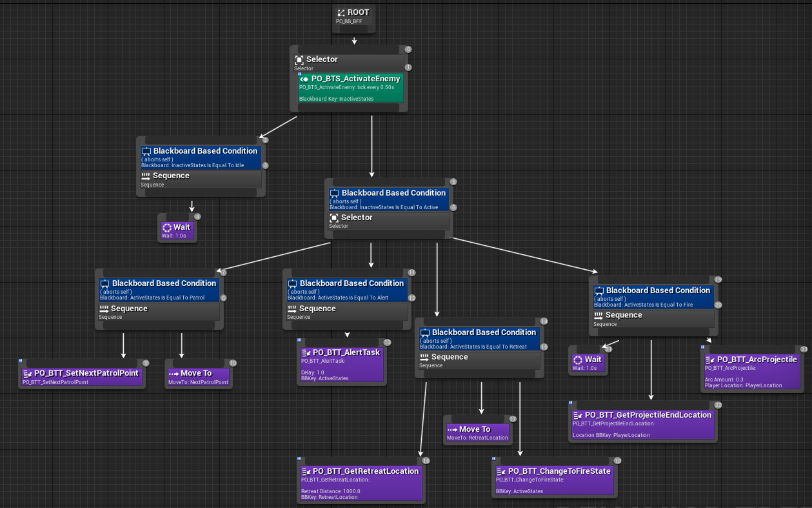Viewport: 812px width, 508px height.
Task: Click 'Blackboard Key: InactiveStates' text
Action: [336, 99]
